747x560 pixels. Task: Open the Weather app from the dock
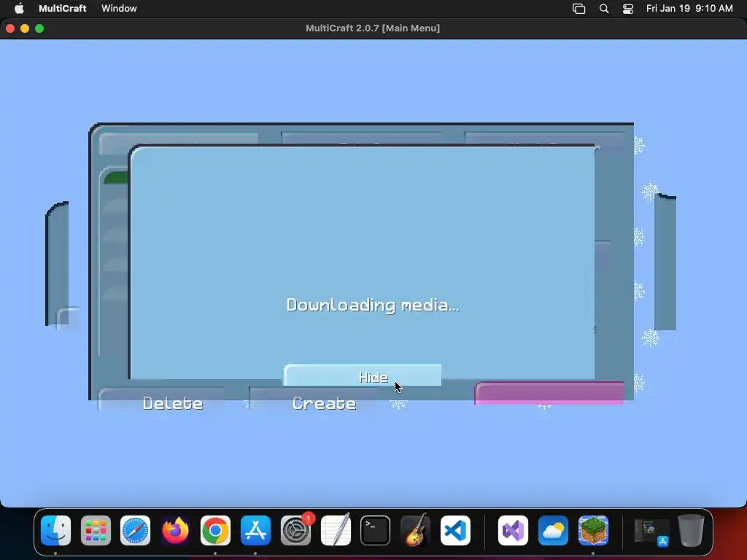553,530
